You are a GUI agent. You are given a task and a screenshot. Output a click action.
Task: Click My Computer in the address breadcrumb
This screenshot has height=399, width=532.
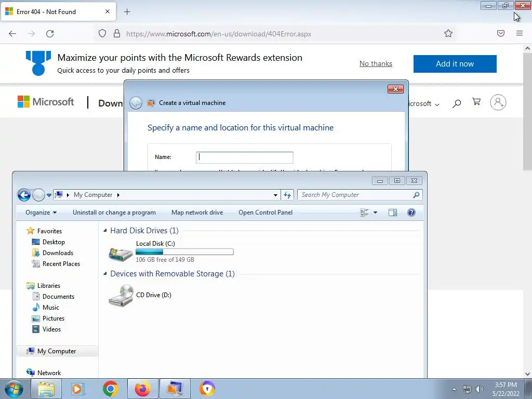point(93,195)
